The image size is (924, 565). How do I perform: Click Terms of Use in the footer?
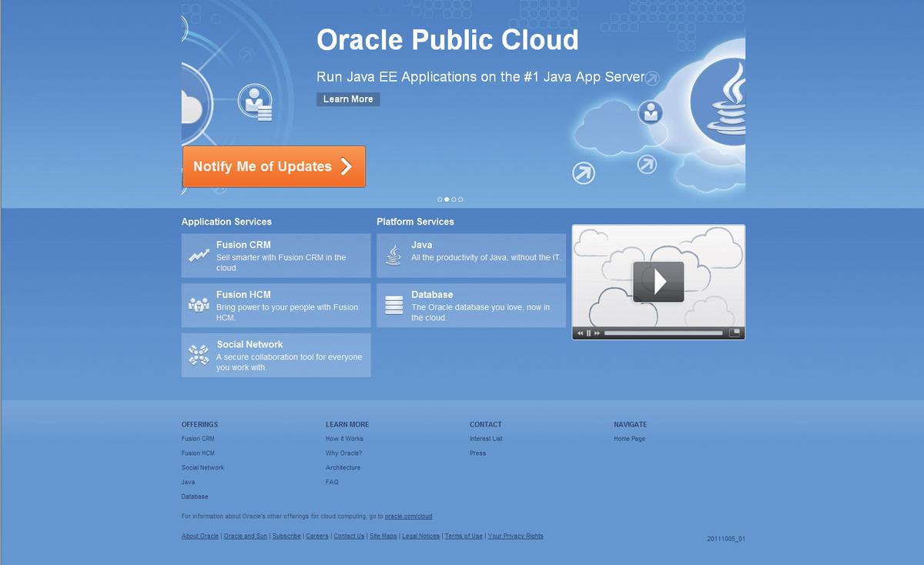464,536
